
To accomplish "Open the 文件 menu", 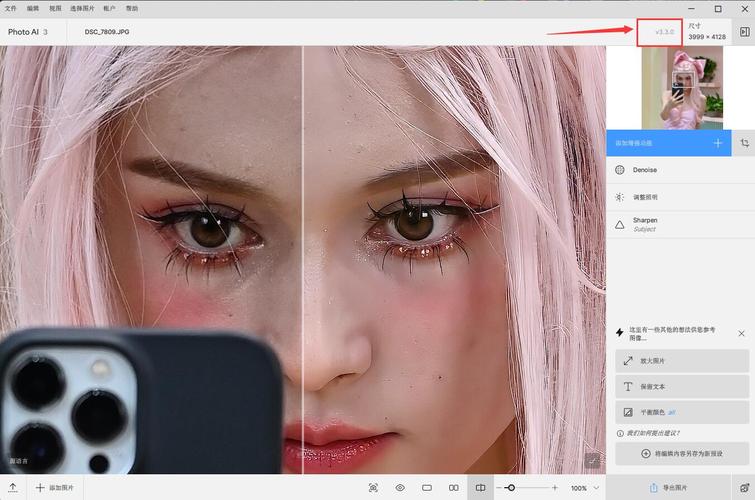I will [10, 8].
